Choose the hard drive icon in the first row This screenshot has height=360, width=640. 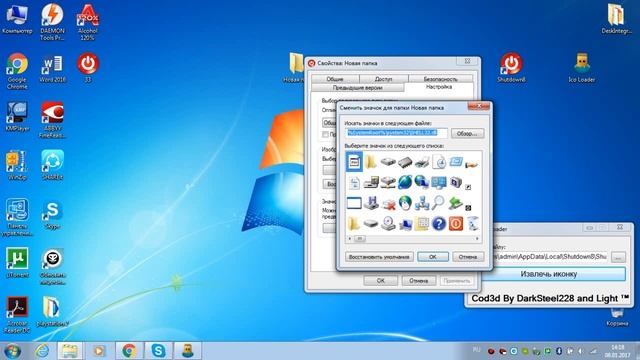388,162
